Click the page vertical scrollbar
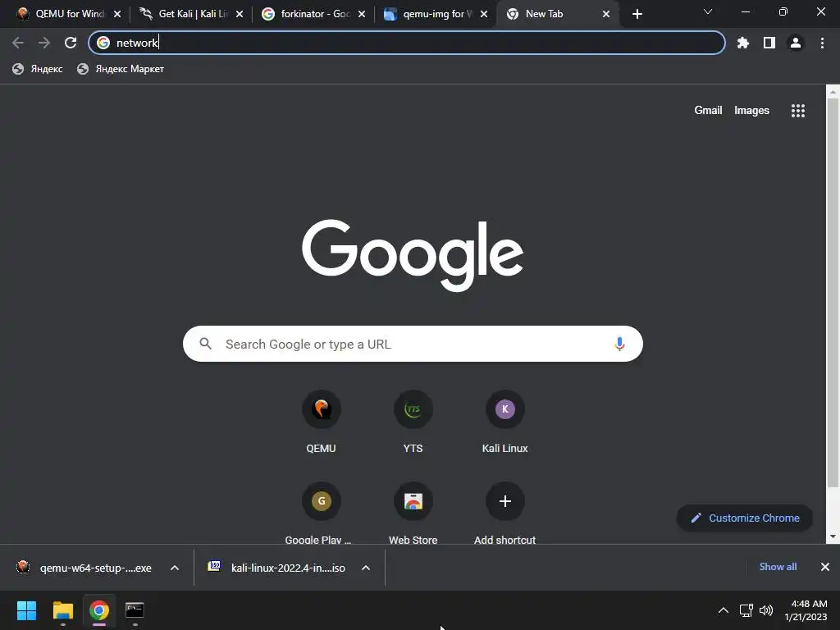The height and width of the screenshot is (630, 840). tap(833, 293)
